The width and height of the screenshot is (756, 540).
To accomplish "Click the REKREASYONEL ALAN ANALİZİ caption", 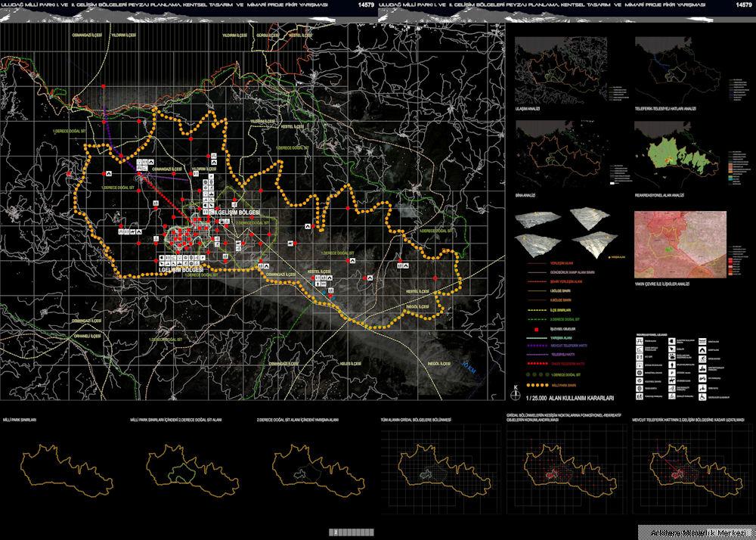I will (x=660, y=196).
